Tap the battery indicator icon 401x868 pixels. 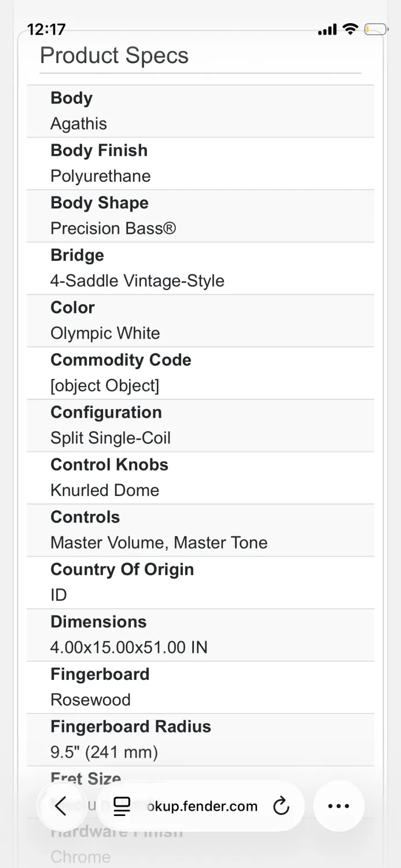pyautogui.click(x=376, y=29)
